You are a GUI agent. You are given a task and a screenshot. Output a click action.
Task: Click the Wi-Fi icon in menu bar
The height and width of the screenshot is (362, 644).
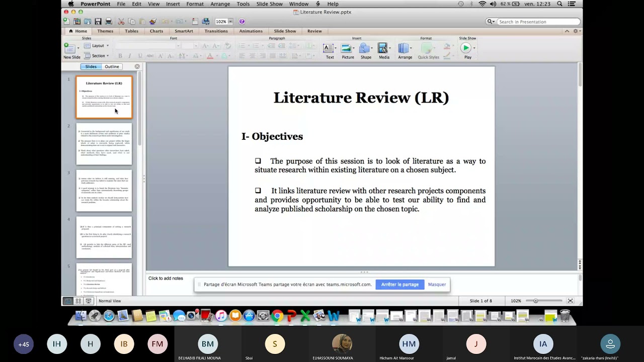click(x=482, y=4)
